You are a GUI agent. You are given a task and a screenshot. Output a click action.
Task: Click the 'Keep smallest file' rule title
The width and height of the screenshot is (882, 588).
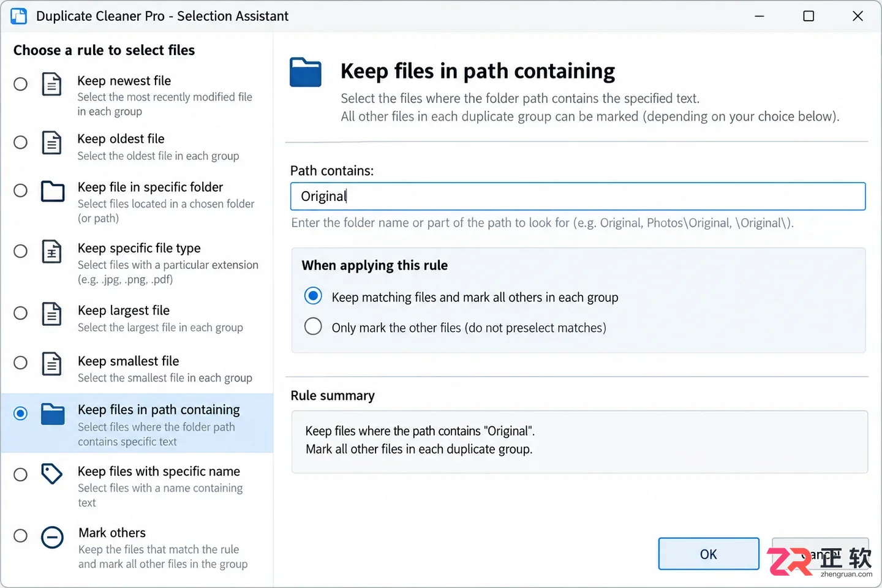coord(129,361)
